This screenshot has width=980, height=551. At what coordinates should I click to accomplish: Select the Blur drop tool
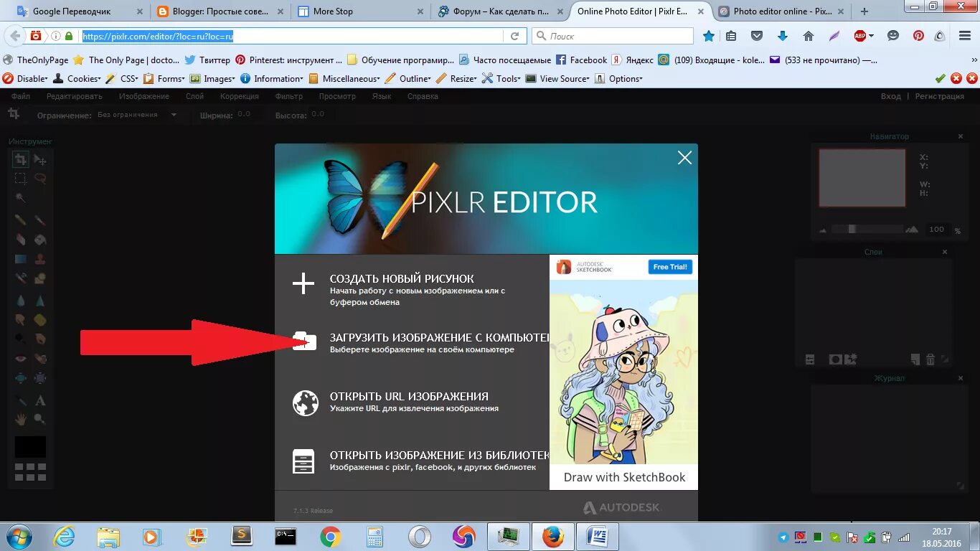click(x=21, y=301)
